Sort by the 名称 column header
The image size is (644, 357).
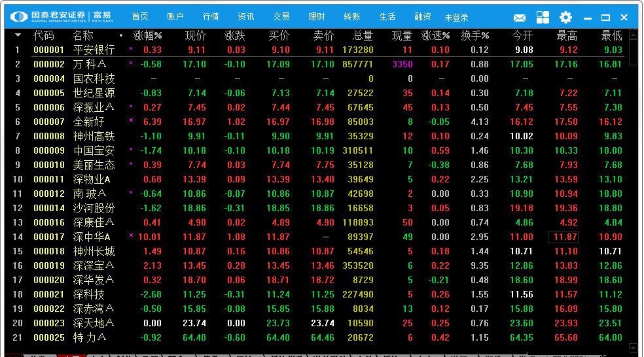click(x=82, y=36)
